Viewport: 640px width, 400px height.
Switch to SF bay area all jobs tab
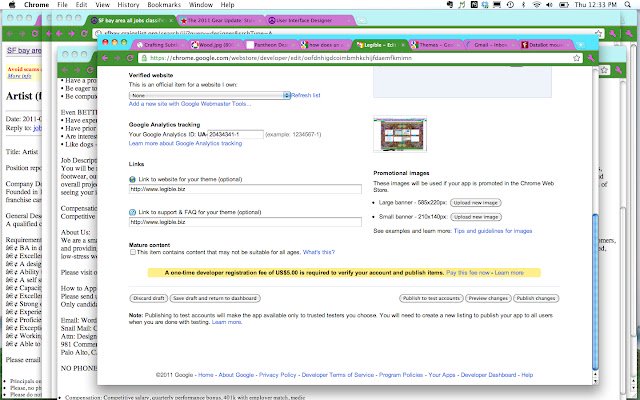coord(131,20)
